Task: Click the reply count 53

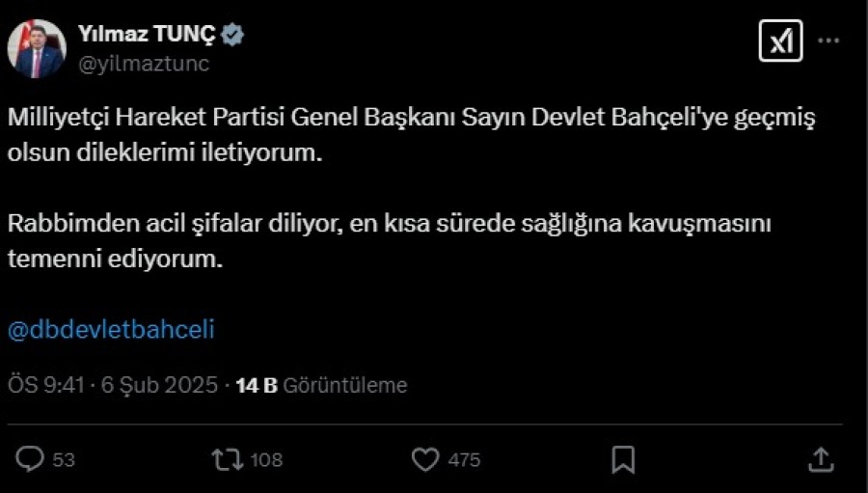Action: (64, 460)
